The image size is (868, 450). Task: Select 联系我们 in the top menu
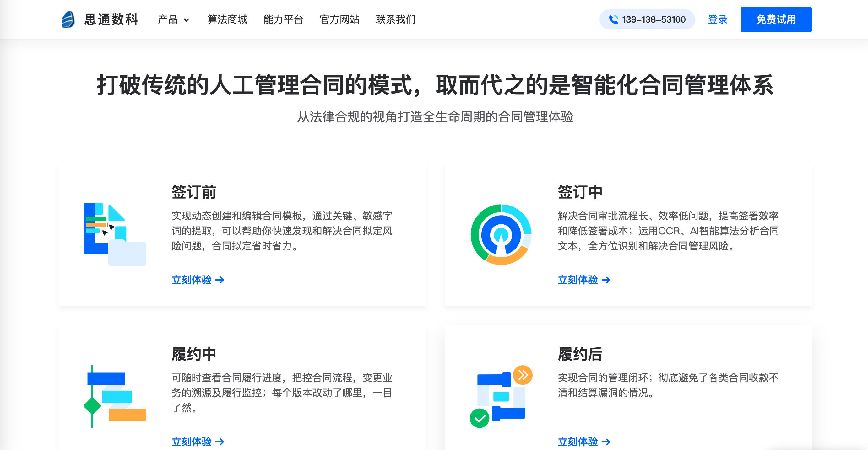pos(396,19)
